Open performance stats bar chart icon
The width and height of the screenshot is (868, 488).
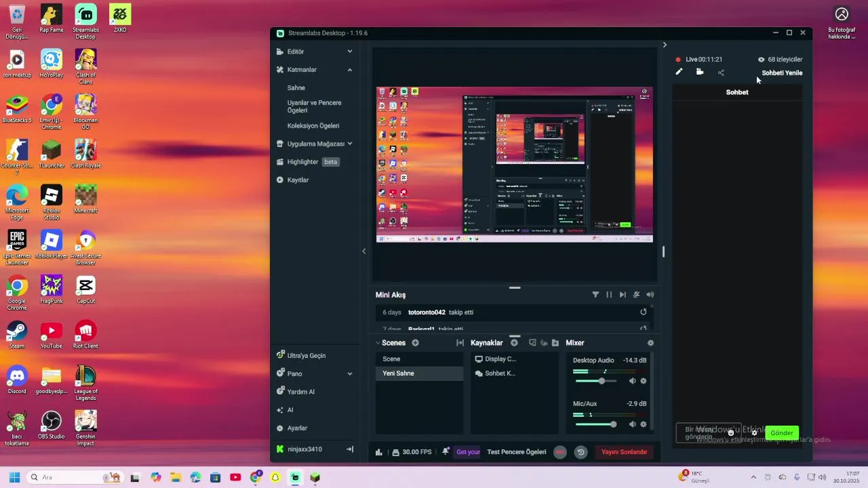(x=379, y=452)
